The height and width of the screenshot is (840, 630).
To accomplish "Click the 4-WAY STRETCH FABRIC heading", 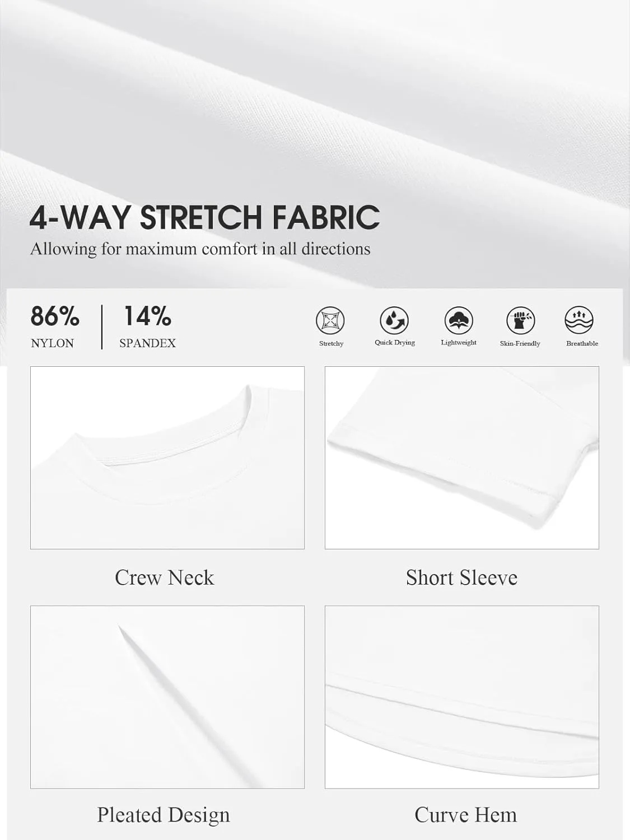I will 204,217.
